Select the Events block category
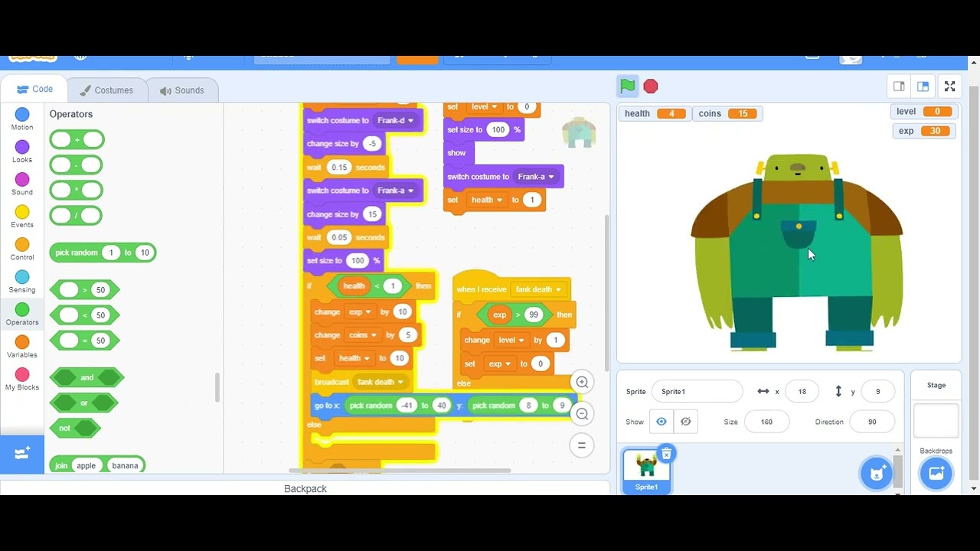980x551 pixels. coord(22,217)
